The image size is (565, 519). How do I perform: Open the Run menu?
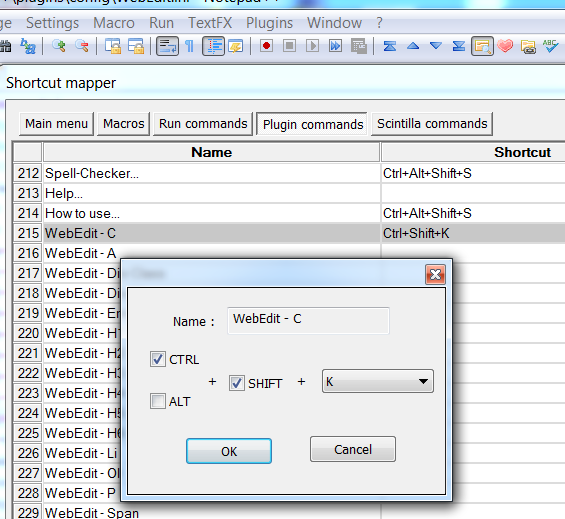click(161, 23)
